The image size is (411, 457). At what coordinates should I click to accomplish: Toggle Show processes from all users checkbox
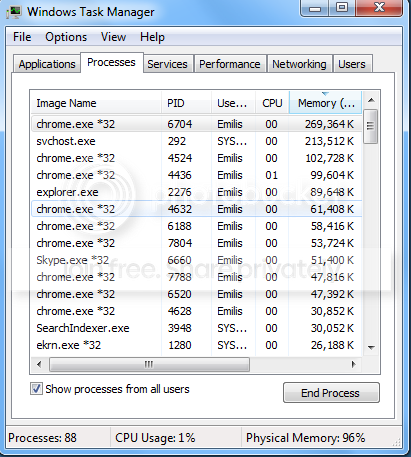[x=36, y=389]
